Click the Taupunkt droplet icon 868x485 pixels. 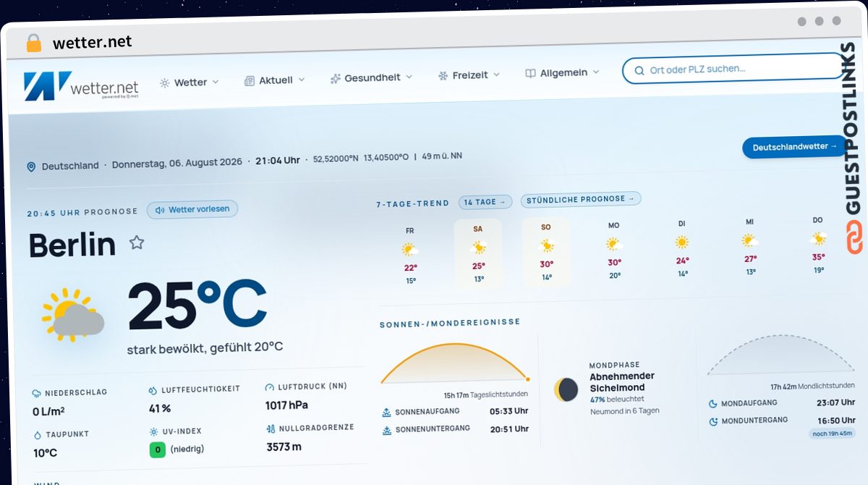tap(38, 435)
